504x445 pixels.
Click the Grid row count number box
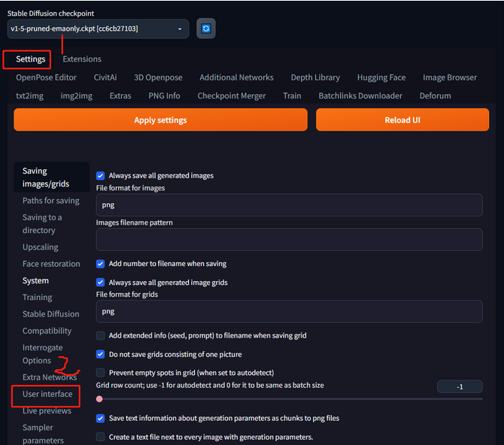coord(459,386)
